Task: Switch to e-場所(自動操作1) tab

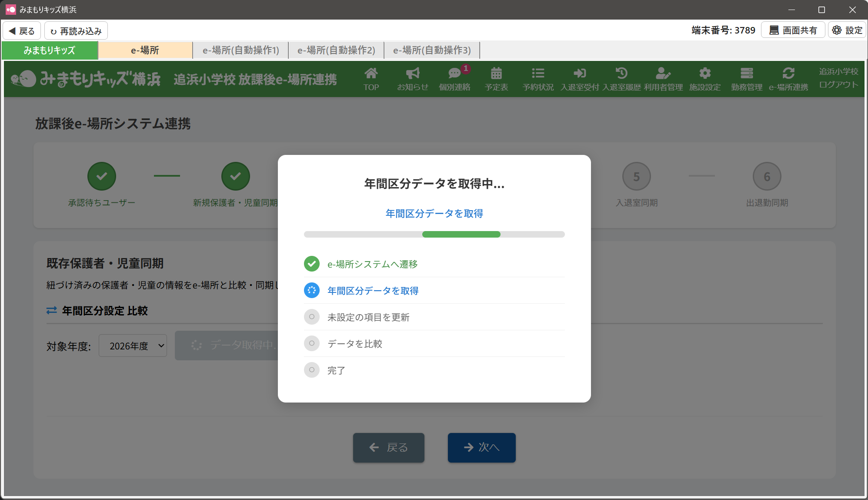Action: [x=241, y=50]
